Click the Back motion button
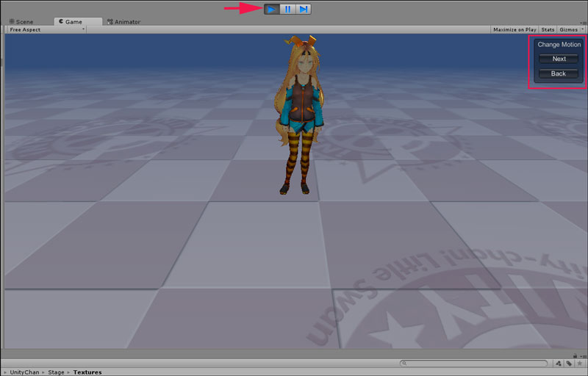This screenshot has width=588, height=376. 559,73
